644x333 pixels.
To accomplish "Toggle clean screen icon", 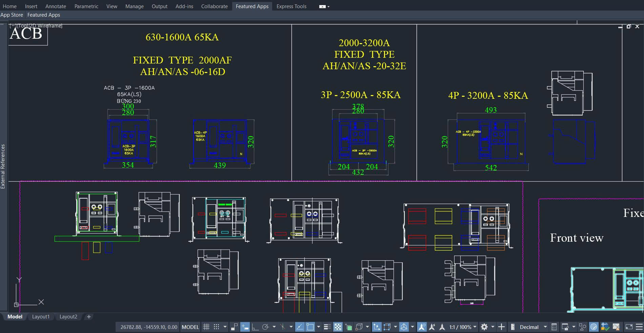I will [x=629, y=327].
